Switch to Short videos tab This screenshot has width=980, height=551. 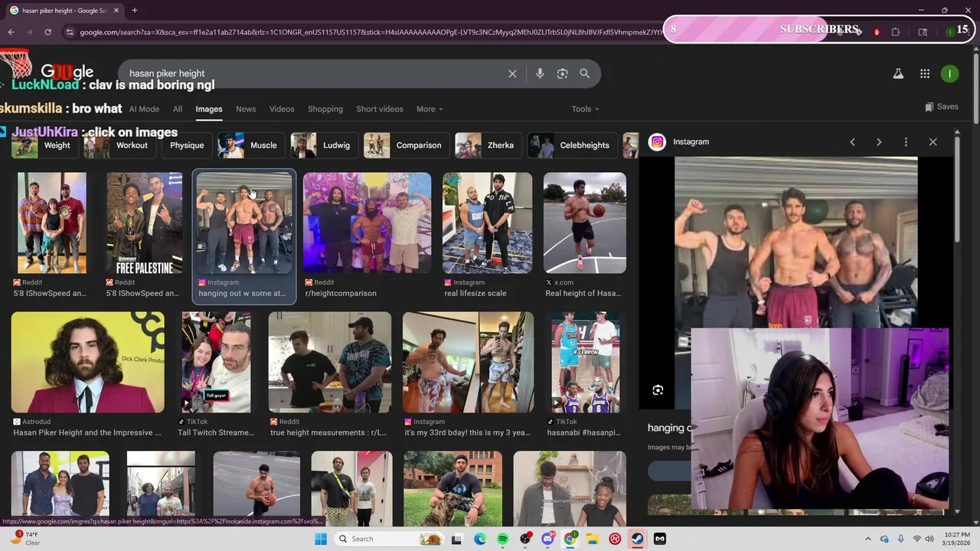click(380, 109)
